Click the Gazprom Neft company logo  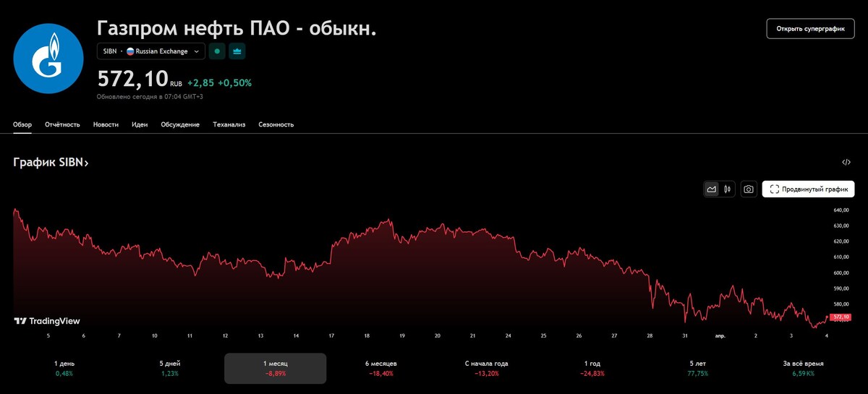49,58
